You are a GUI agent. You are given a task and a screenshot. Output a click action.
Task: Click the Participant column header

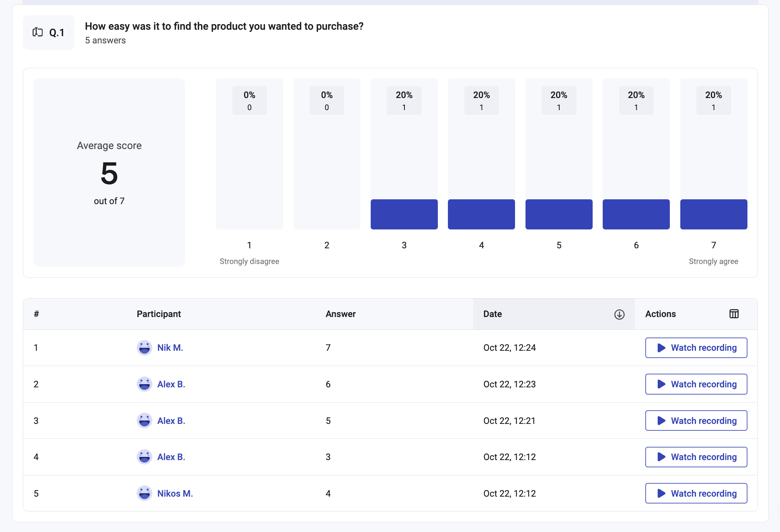click(x=158, y=314)
